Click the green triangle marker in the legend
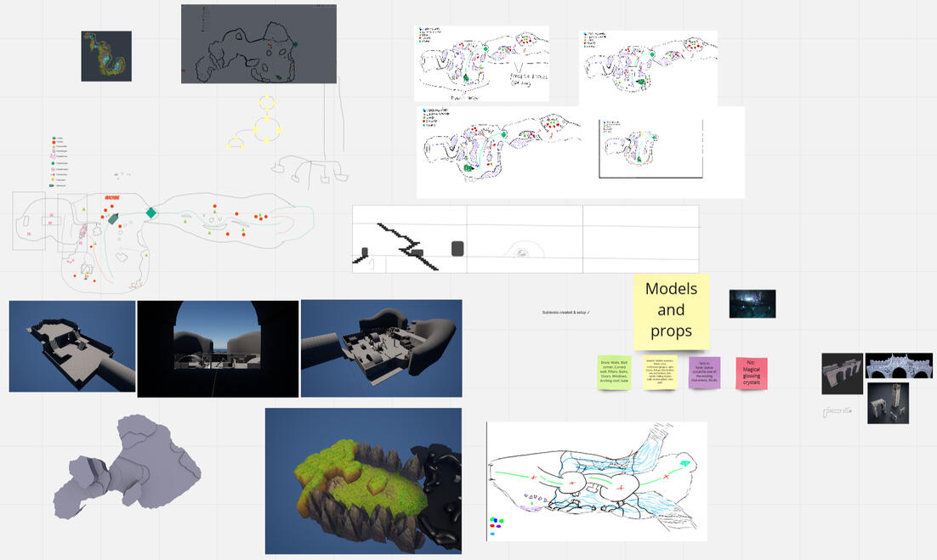The image size is (937, 560). coord(53,146)
